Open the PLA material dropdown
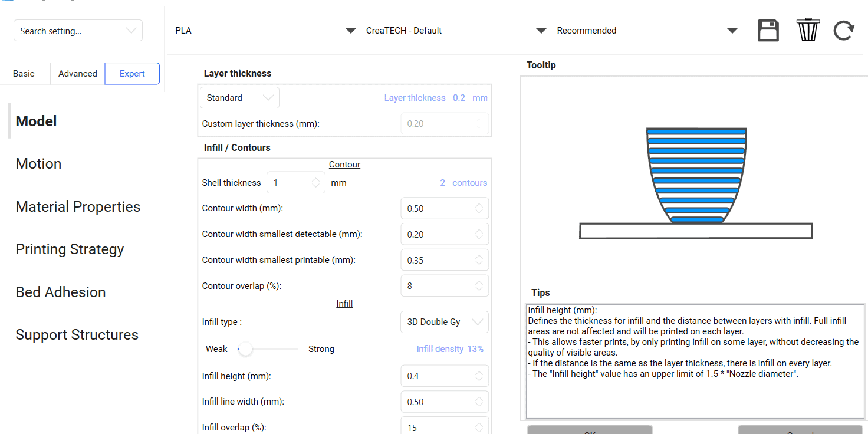 (265, 31)
